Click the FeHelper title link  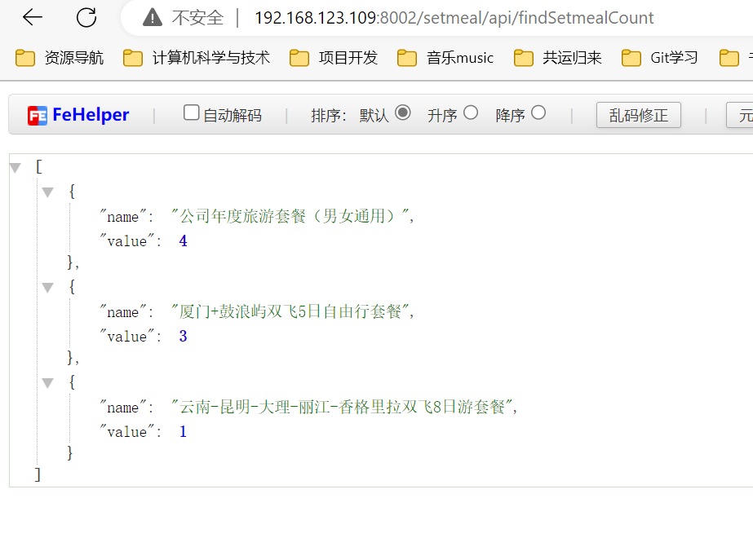[x=91, y=115]
